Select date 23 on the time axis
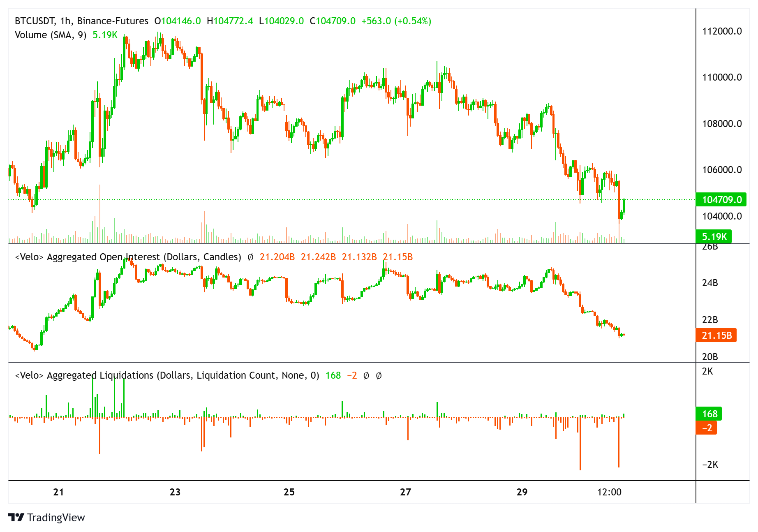 (x=175, y=492)
